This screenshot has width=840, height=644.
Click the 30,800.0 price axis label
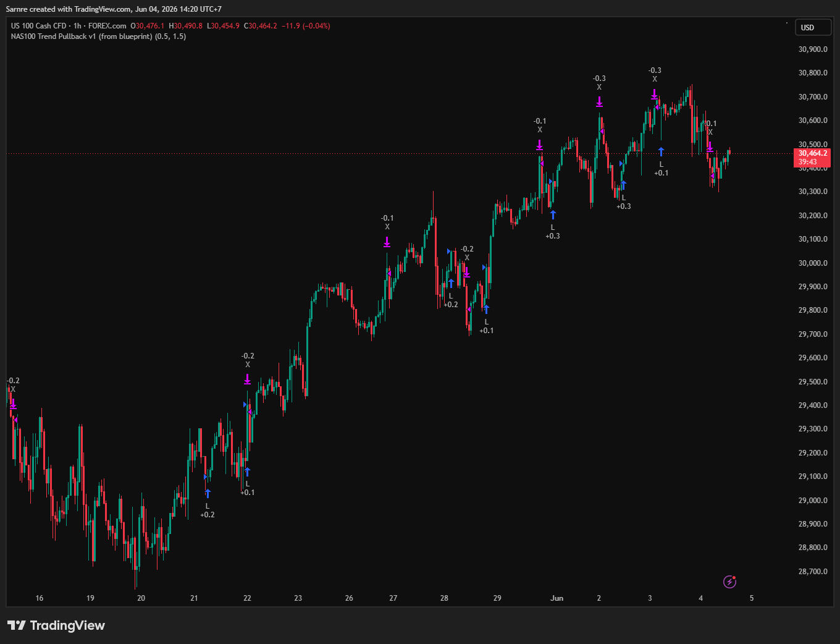pyautogui.click(x=813, y=73)
